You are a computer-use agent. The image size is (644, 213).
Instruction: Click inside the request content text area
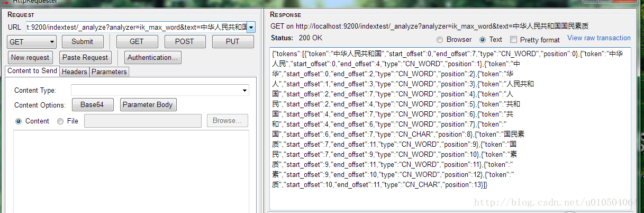coord(131,171)
